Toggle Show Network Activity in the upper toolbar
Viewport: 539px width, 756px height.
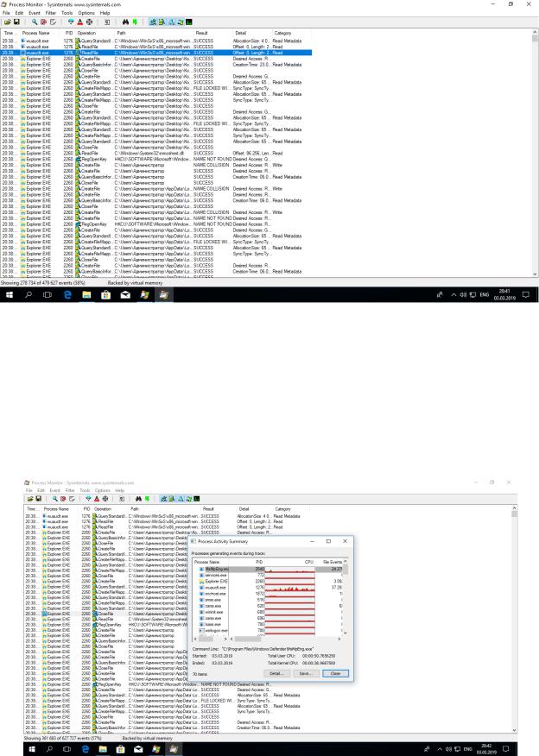point(171,22)
